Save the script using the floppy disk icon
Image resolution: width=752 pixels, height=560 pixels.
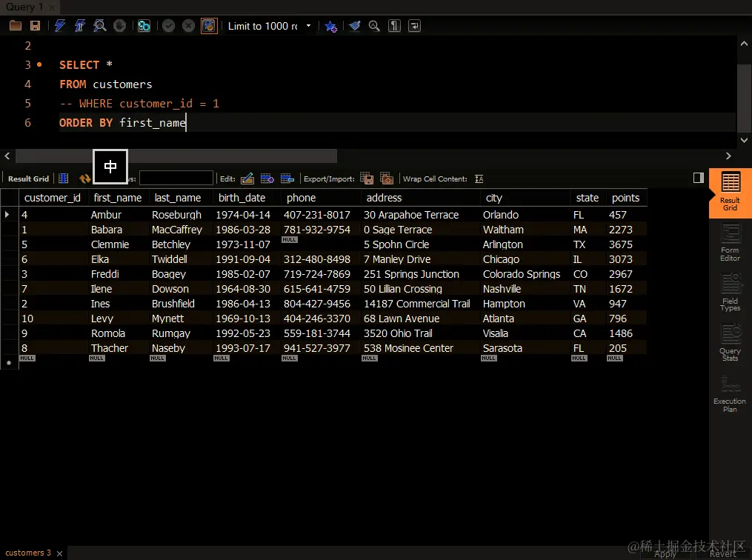tap(35, 26)
